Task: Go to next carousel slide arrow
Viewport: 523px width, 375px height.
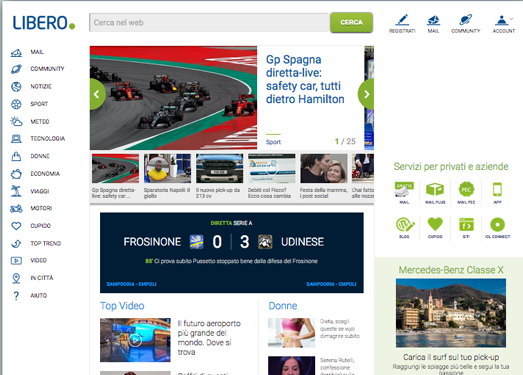Action: tap(366, 94)
